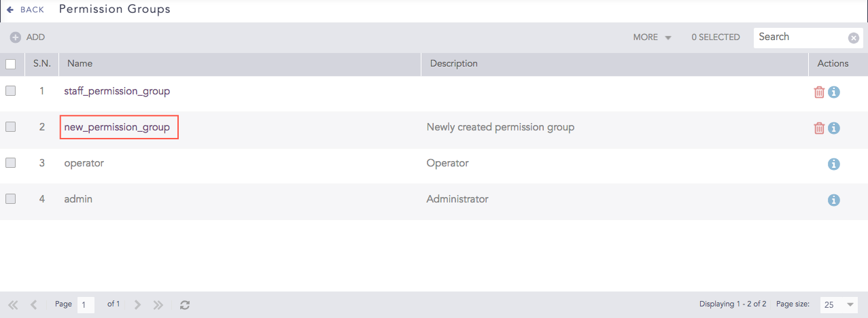Screen dimensions: 868x318
Task: Toggle the select-all header checkbox
Action: [x=11, y=64]
